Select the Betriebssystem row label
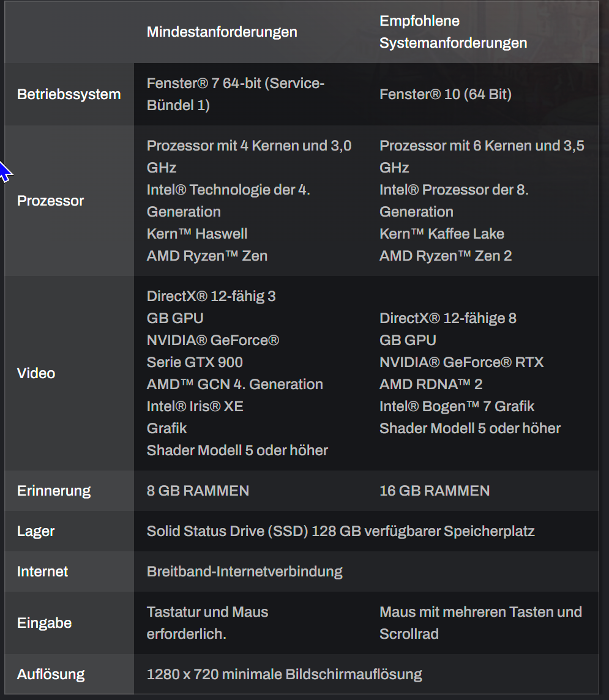 coord(69,94)
